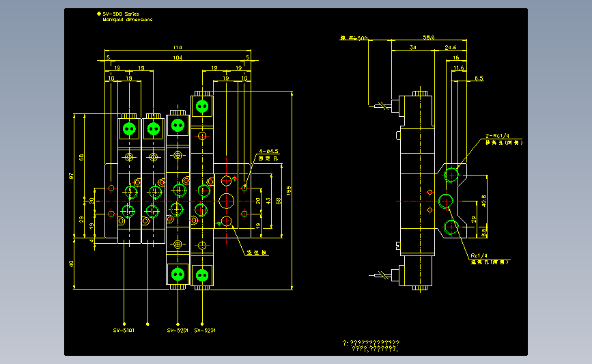The width and height of the screenshot is (592, 364).
Task: Select the "6.5" dimension value
Action: point(479,78)
